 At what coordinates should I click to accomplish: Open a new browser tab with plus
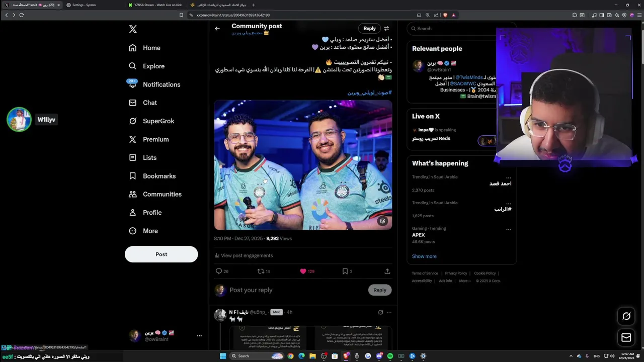coord(253,5)
